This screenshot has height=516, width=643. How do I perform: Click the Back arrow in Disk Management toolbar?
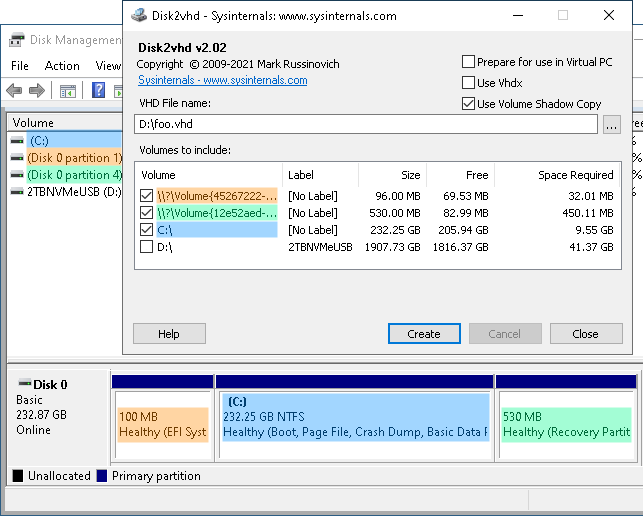[14, 90]
